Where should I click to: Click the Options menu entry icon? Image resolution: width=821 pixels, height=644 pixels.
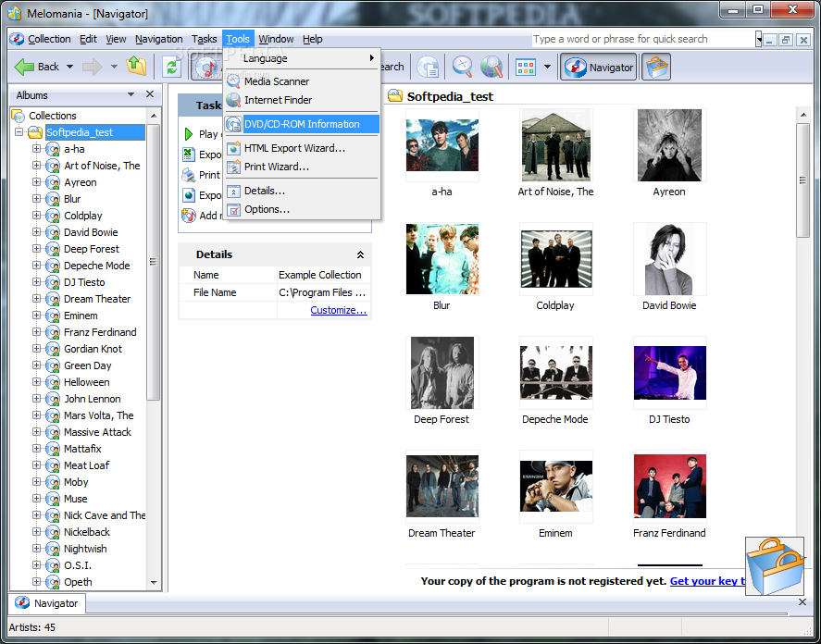point(233,209)
